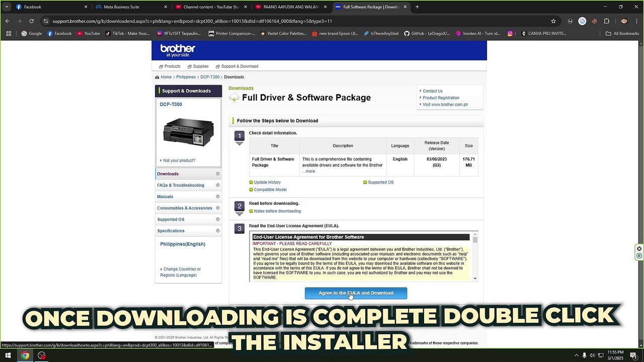The height and width of the screenshot is (362, 644).
Task: Open the Supplies menu
Action: coord(198,66)
